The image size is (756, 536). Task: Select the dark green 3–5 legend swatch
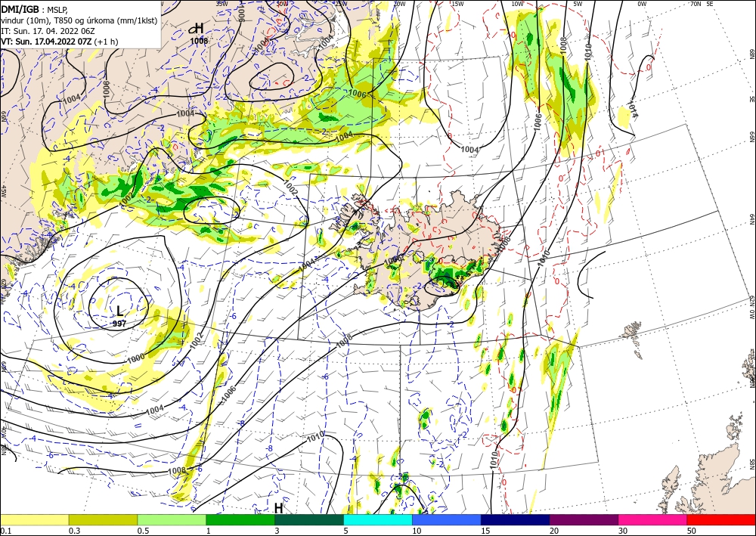point(309,519)
